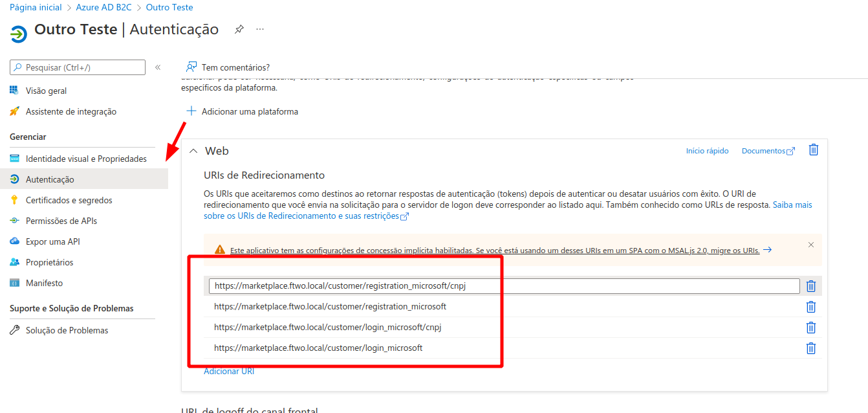Delete the customer/login_microsoft URI row

(811, 348)
